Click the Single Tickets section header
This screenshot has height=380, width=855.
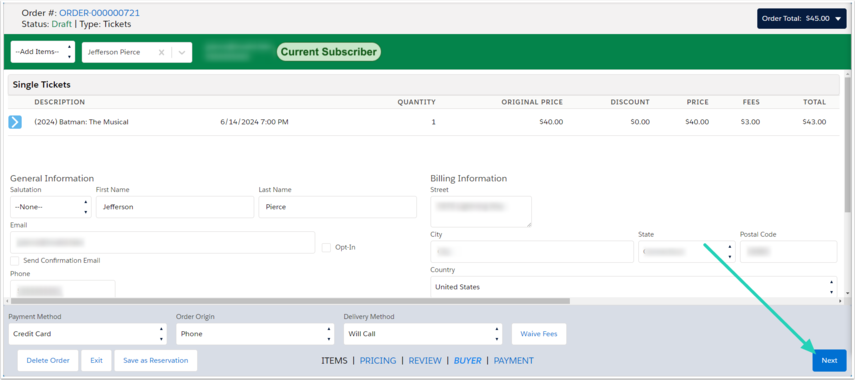tap(424, 85)
